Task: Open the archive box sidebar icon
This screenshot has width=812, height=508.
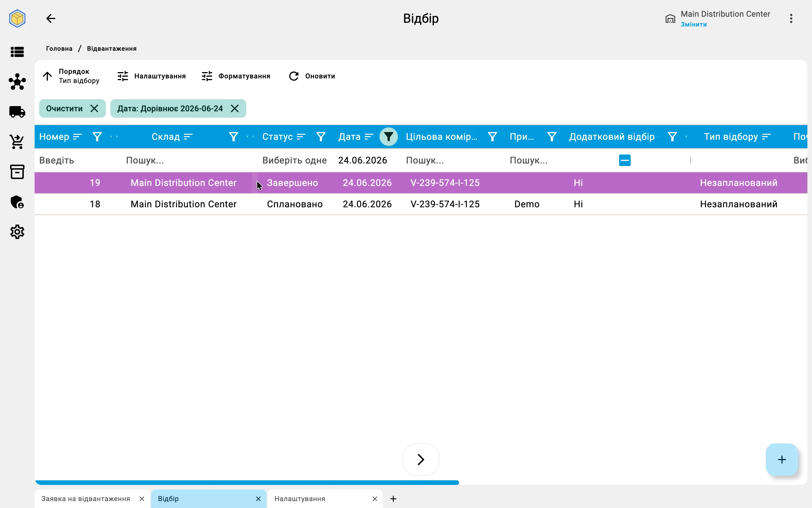Action: coord(17,172)
